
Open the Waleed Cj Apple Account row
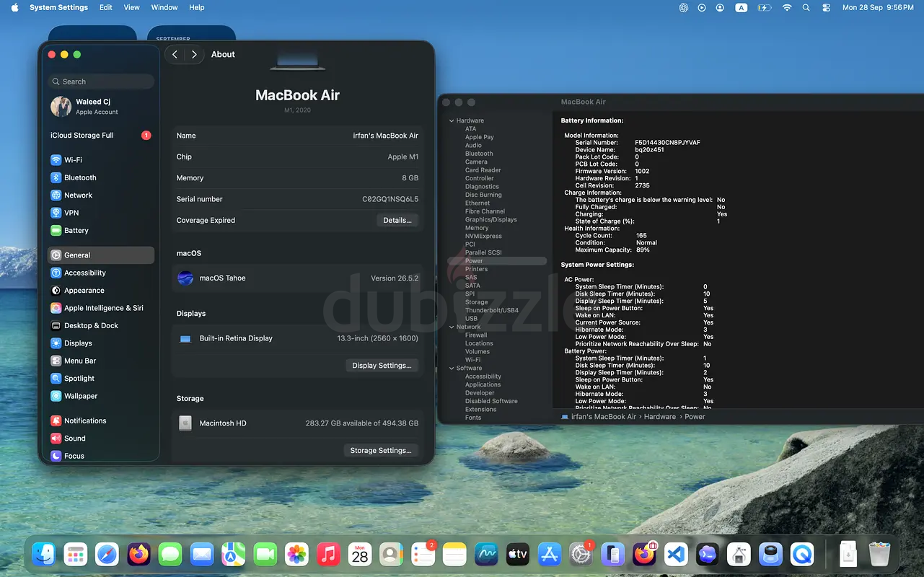click(101, 107)
